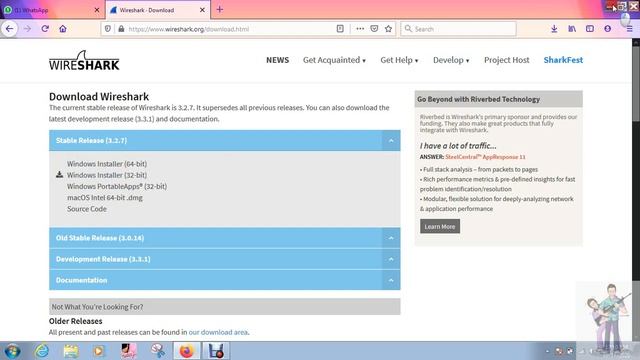Click the tracking protection shield icon
Viewport: 640px width, 360px height.
pyautogui.click(x=108, y=29)
